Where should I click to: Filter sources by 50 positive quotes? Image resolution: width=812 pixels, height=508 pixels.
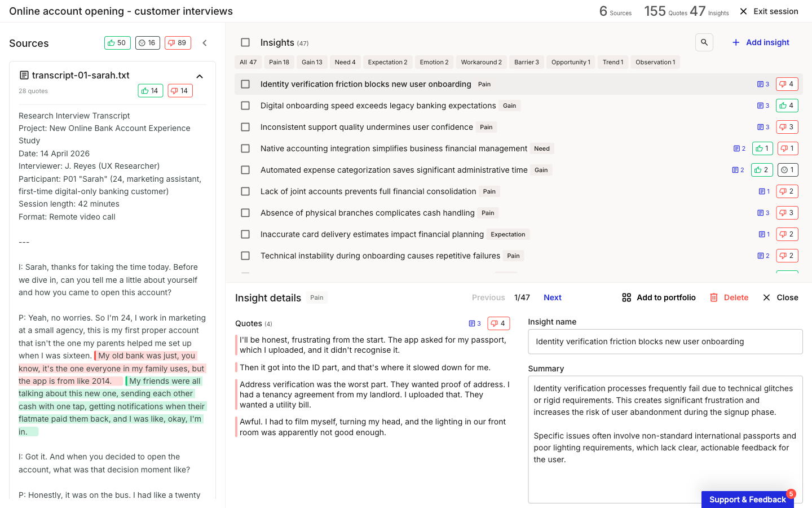117,43
